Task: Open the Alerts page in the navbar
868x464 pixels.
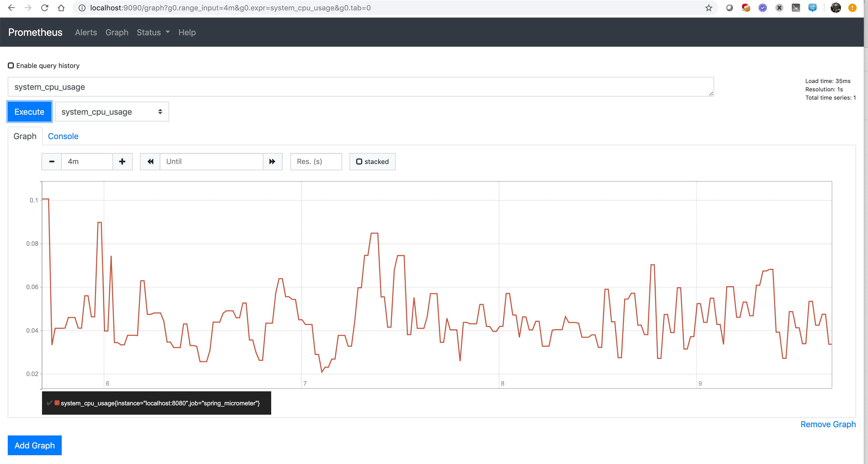Action: tap(86, 32)
